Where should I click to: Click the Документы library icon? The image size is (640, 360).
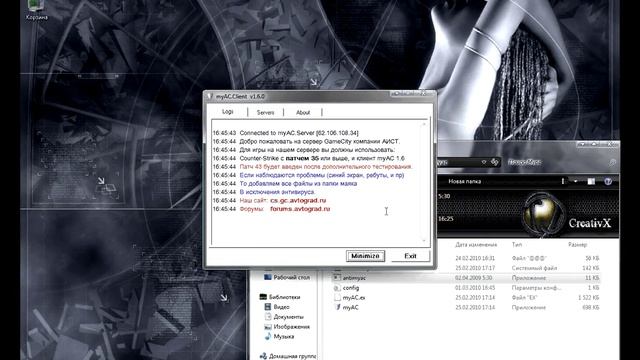(268, 317)
